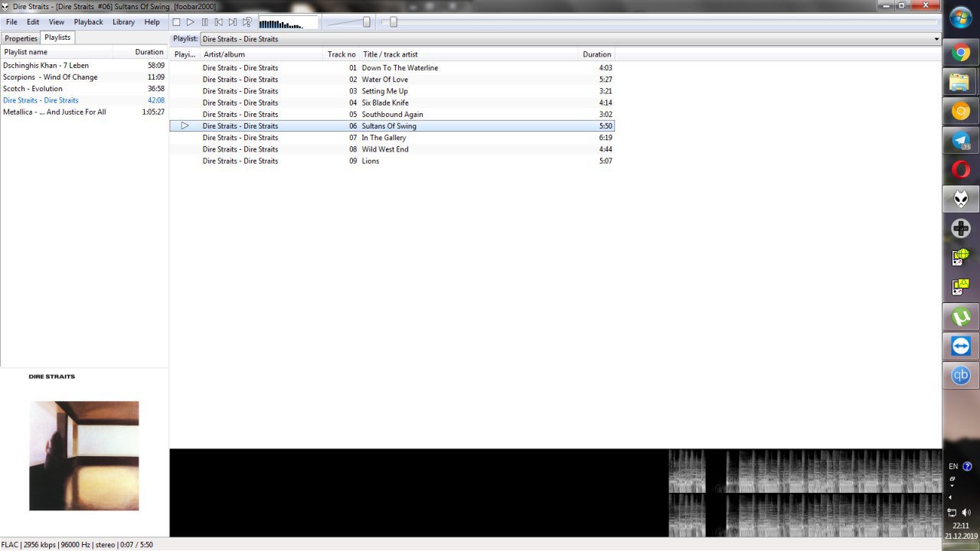
Task: Select track Lions
Action: click(391, 161)
